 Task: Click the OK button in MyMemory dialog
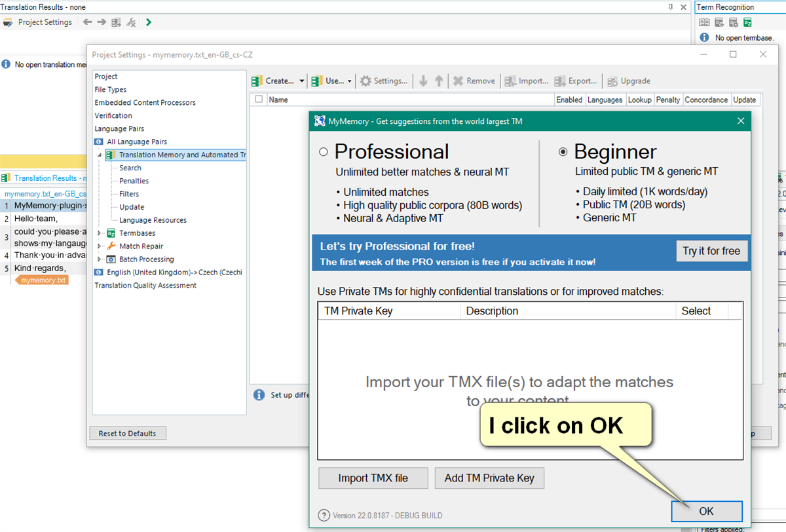point(706,511)
